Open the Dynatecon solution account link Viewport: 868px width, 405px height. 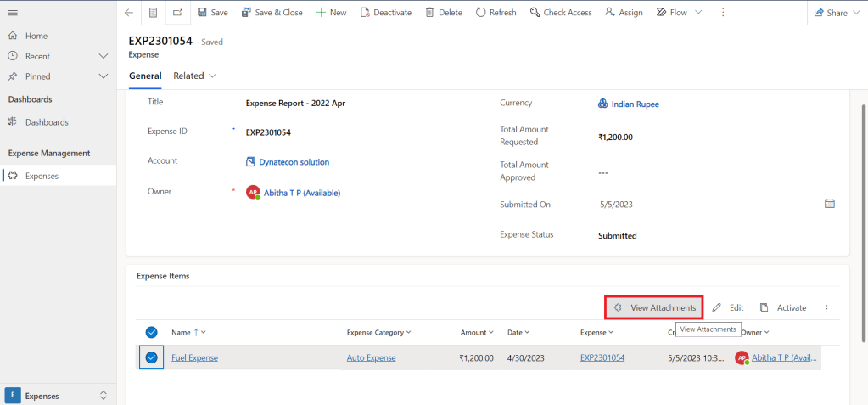(x=294, y=162)
